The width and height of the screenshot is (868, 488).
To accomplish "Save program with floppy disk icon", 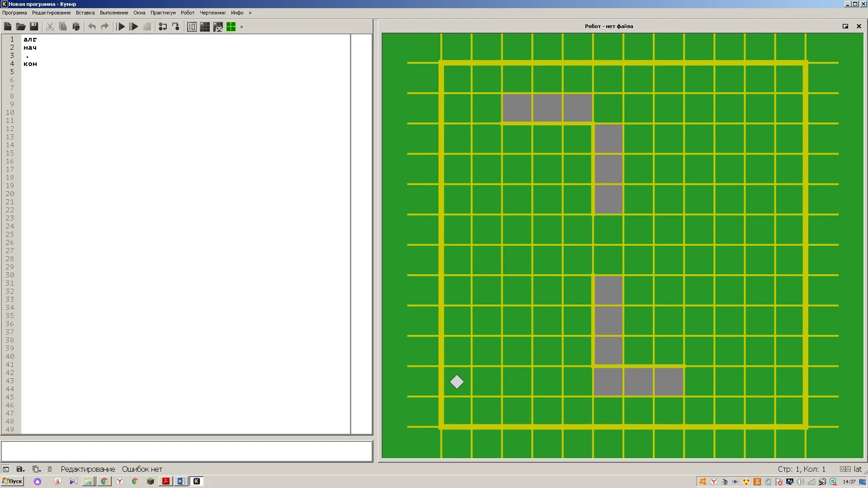I will [34, 27].
